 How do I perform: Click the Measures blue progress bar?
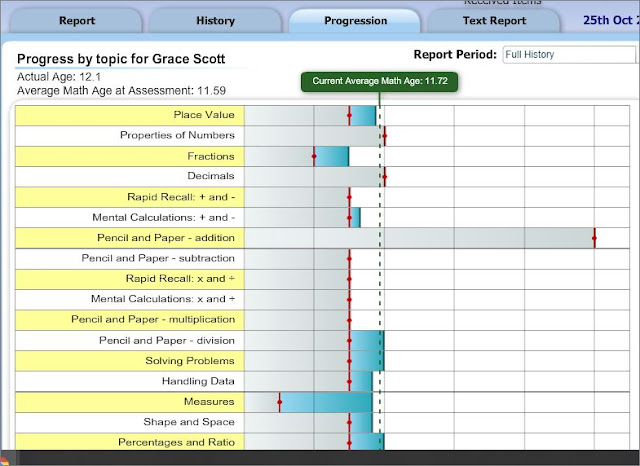(326, 402)
